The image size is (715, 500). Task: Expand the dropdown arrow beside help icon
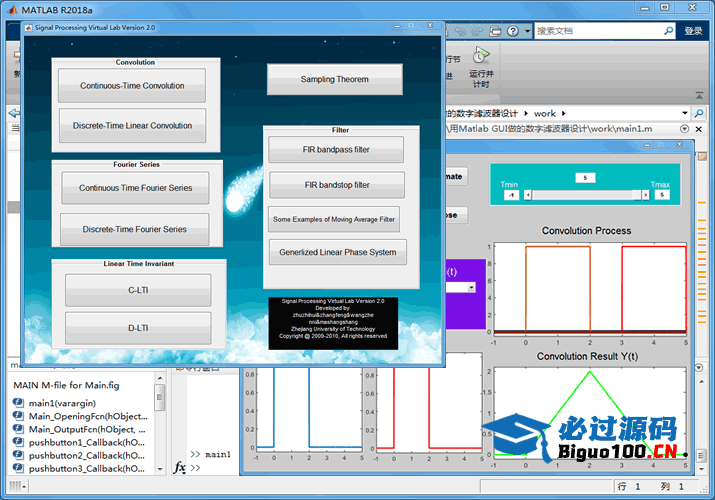pos(528,31)
